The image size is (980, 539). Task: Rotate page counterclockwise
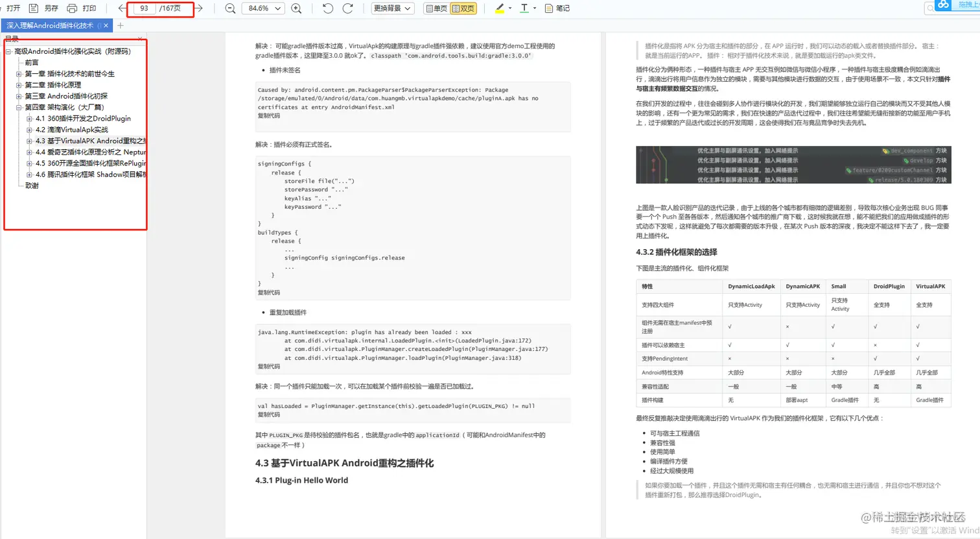pyautogui.click(x=328, y=8)
